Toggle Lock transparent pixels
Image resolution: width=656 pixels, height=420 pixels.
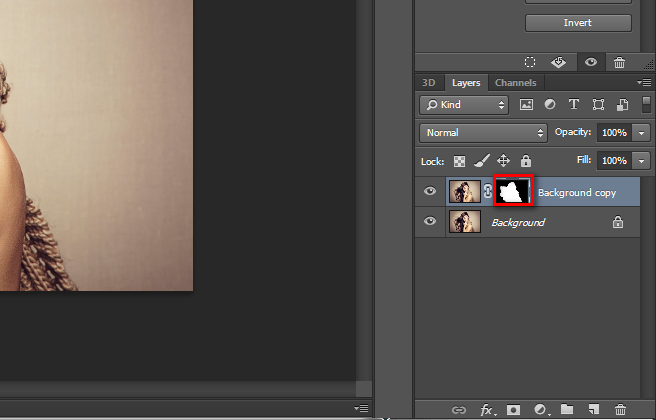(459, 161)
